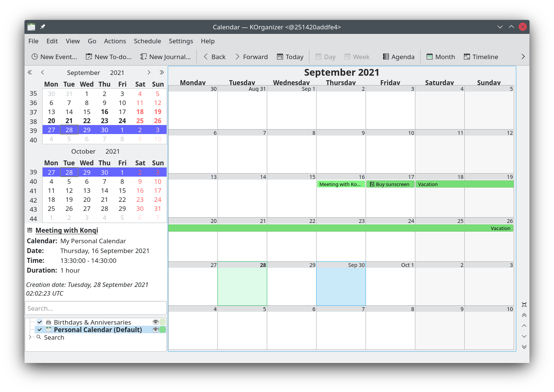This screenshot has height=392, width=554.
Task: Click the Forward navigation button
Action: (x=251, y=56)
